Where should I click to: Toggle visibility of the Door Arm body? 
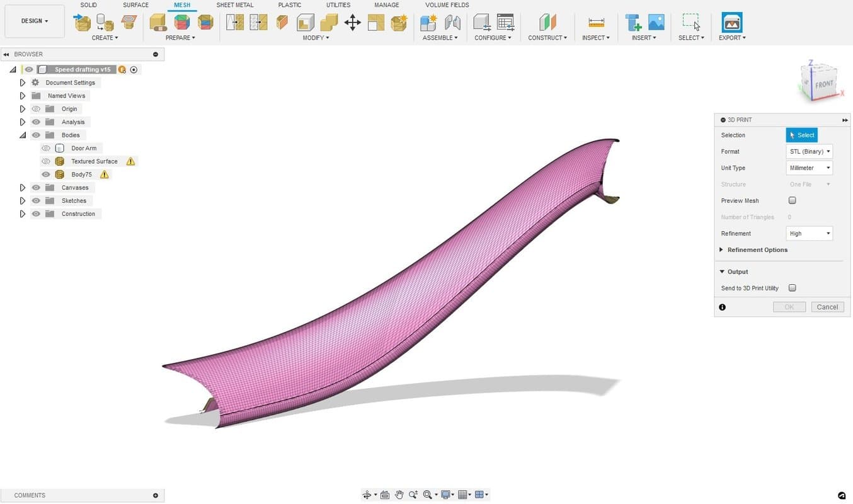tap(46, 148)
